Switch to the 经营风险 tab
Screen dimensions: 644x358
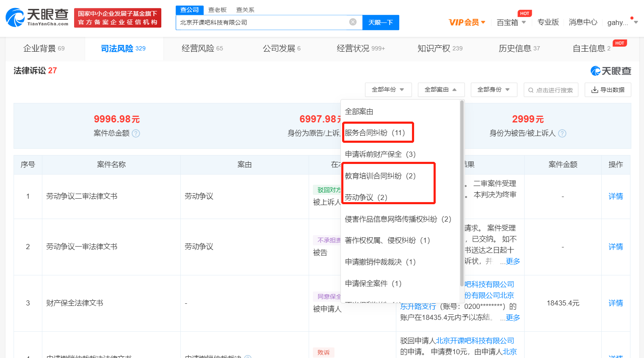[202, 48]
